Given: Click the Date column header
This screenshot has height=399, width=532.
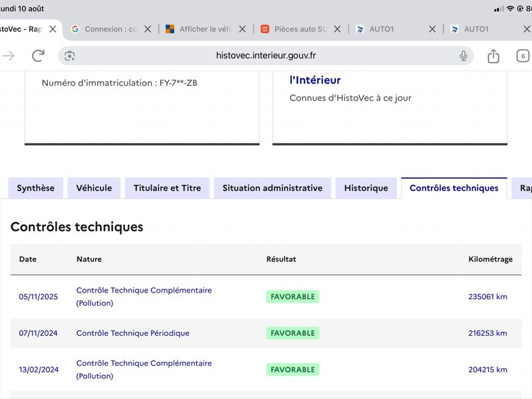Looking at the screenshot, I should pyautogui.click(x=28, y=259).
